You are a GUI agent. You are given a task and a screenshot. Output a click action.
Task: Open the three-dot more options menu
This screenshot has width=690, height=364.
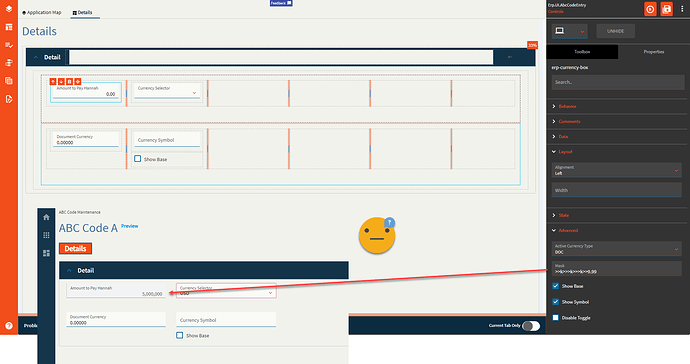682,9
